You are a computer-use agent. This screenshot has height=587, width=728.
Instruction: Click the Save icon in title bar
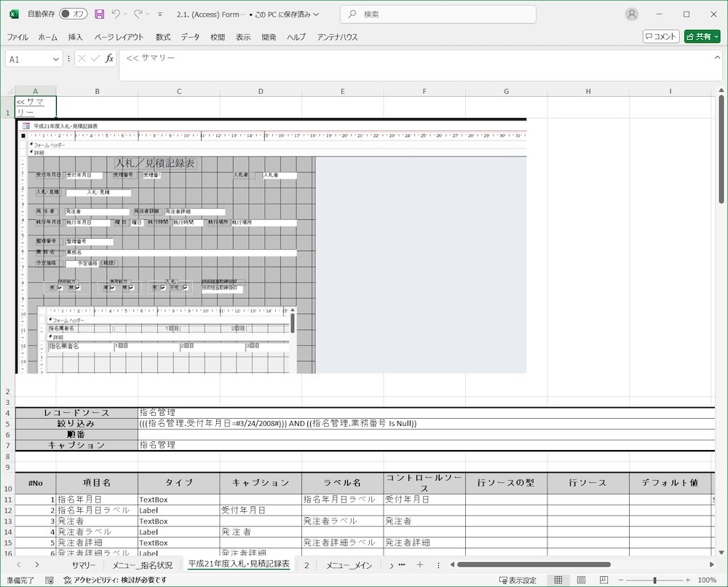tap(100, 14)
